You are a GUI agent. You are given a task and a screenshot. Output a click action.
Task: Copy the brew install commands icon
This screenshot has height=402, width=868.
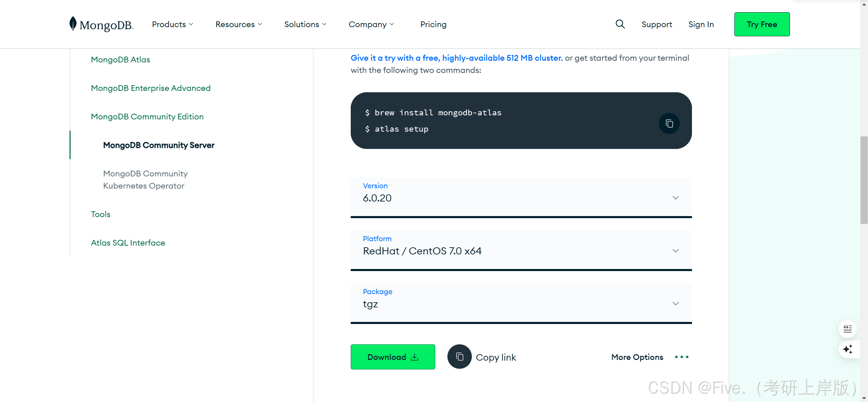[669, 123]
